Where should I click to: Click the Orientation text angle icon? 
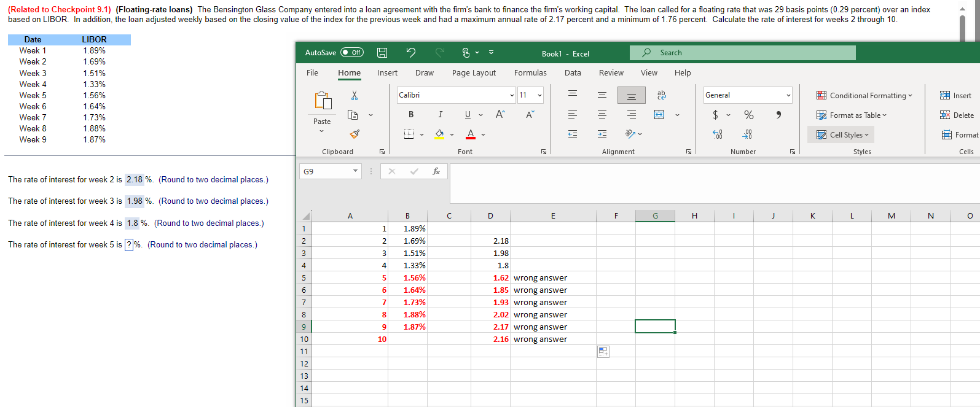pos(630,134)
